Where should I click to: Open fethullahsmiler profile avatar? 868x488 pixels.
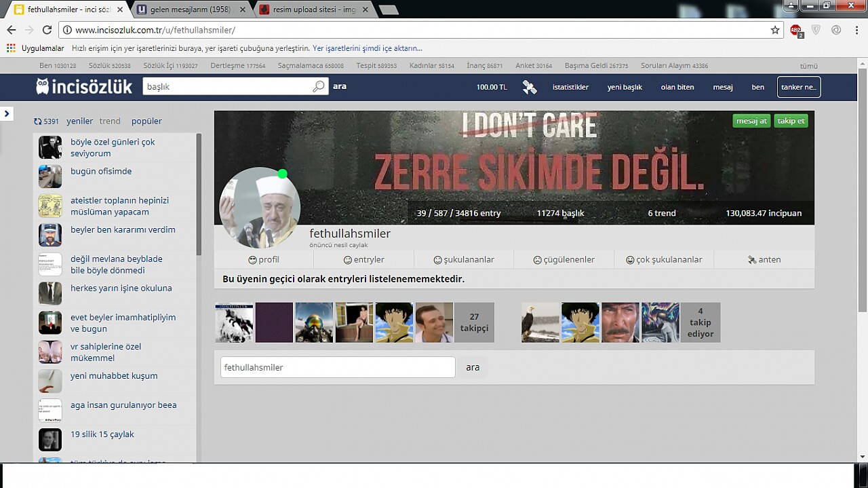[260, 207]
